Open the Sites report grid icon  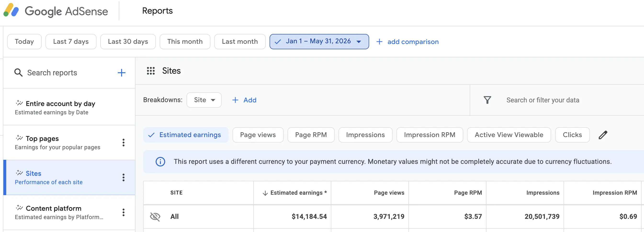click(x=151, y=71)
